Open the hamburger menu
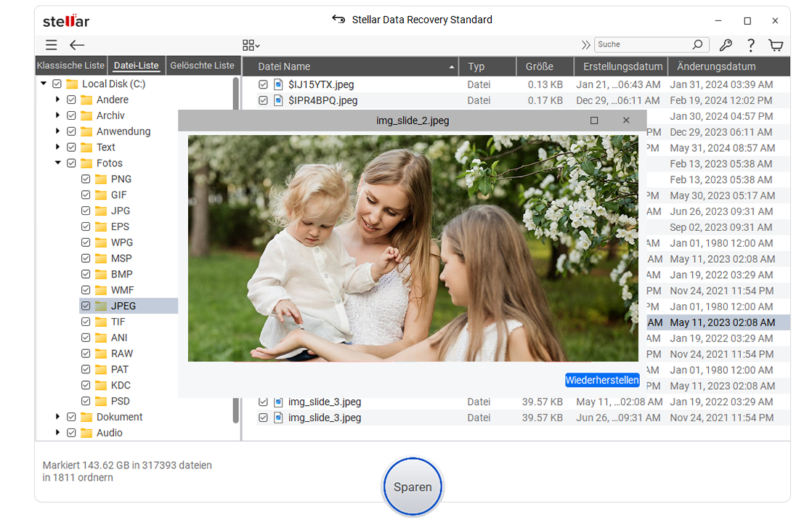The width and height of the screenshot is (812, 525). click(51, 45)
